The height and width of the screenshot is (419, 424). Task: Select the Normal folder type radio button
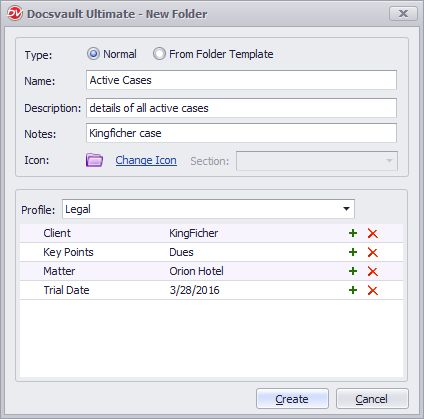(x=93, y=54)
